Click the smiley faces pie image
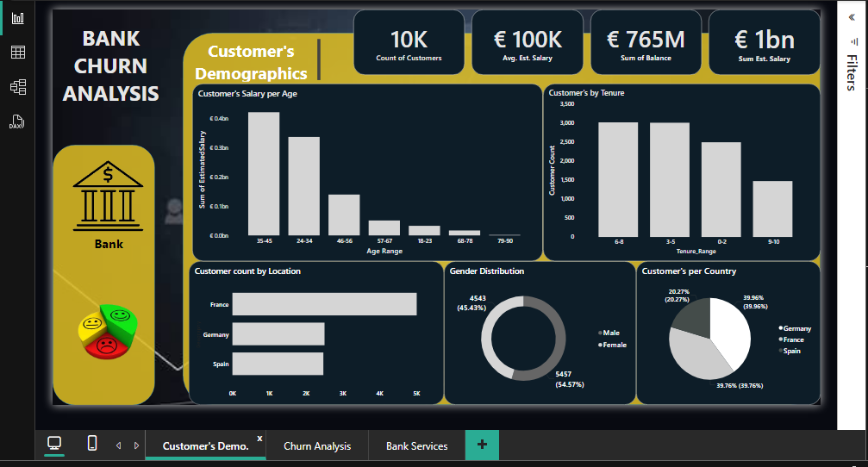The image size is (868, 467). coord(108,331)
